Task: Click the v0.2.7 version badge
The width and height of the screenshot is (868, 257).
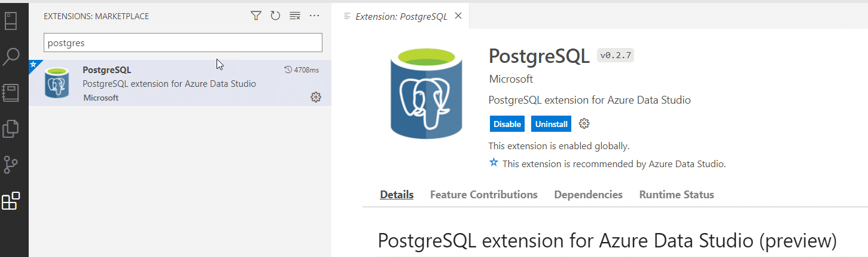Action: pyautogui.click(x=616, y=56)
